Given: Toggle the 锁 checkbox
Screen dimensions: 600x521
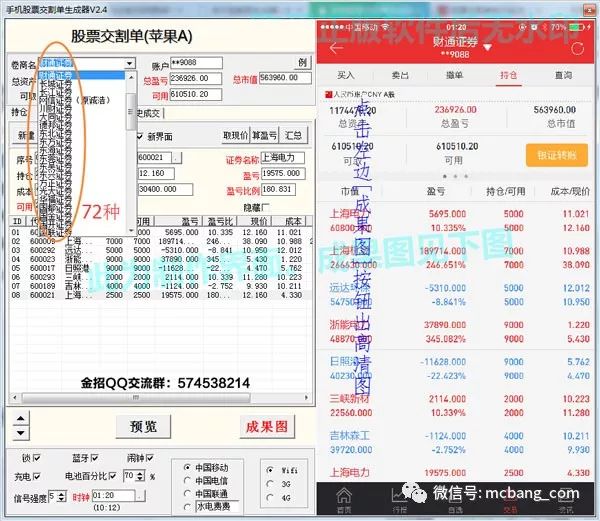Looking at the screenshot, I should pyautogui.click(x=37, y=458).
